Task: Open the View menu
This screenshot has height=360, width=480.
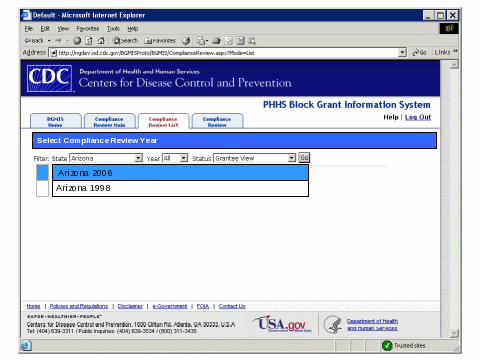Action: point(63,29)
